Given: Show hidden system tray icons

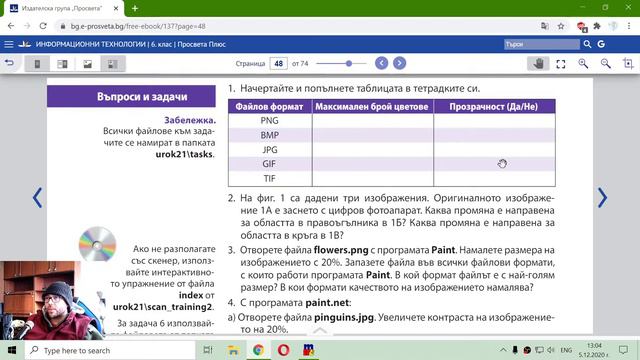Looking at the screenshot, I should (x=503, y=350).
